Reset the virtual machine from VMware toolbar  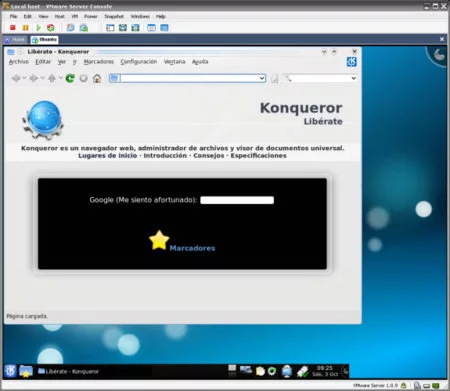pyautogui.click(x=51, y=28)
